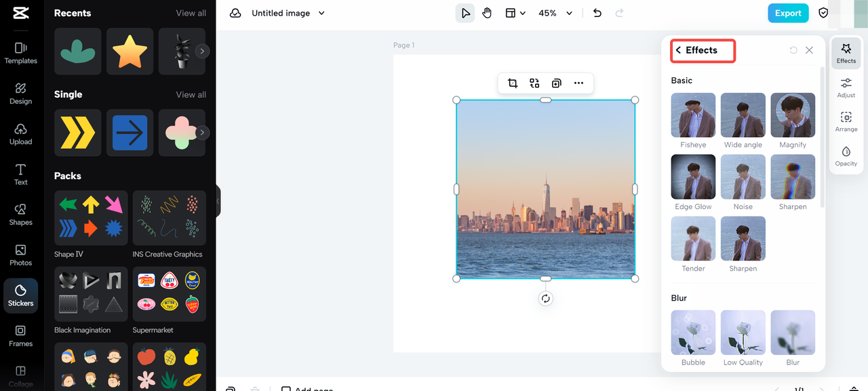The height and width of the screenshot is (391, 868).
Task: Open the Text sidebar panel
Action: click(x=20, y=174)
